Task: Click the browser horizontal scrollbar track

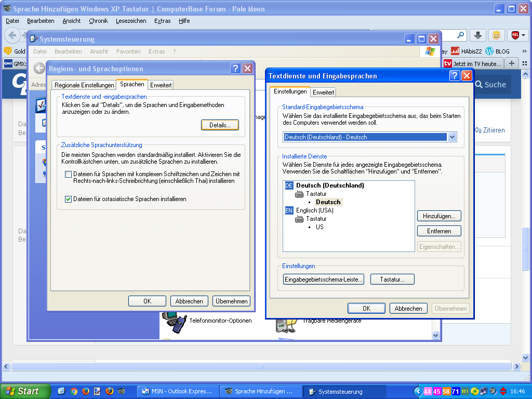Action: coord(261,366)
